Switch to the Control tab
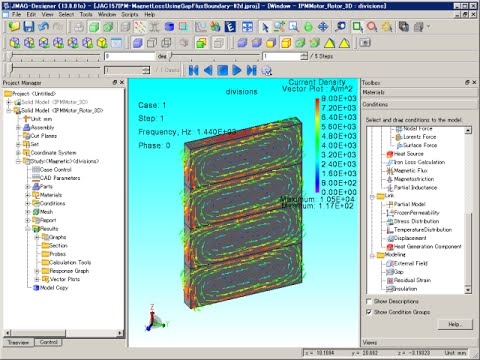This screenshot has width=480, height=360. tap(49, 342)
